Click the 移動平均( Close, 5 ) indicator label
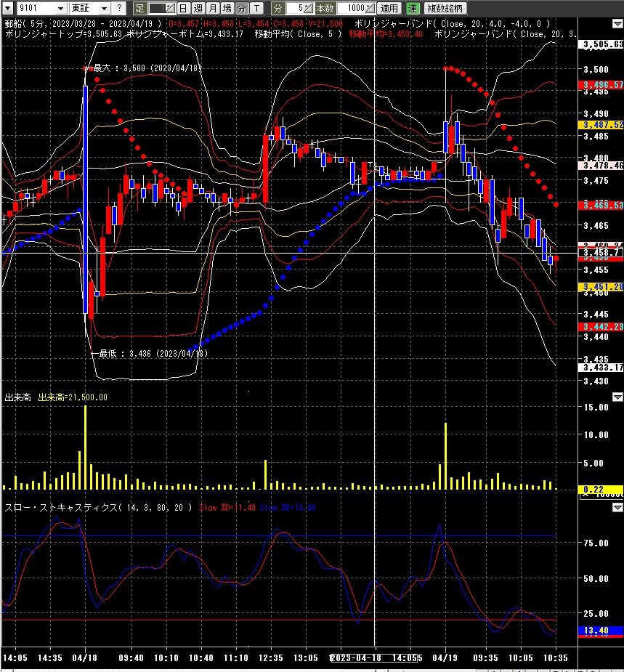The width and height of the screenshot is (624, 672). click(298, 34)
